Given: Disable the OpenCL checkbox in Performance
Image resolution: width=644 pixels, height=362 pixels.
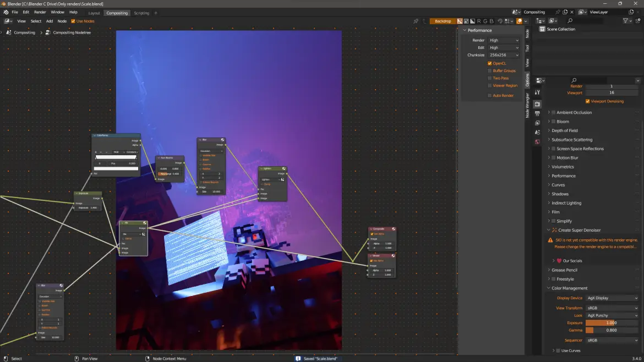Looking at the screenshot, I should point(489,63).
